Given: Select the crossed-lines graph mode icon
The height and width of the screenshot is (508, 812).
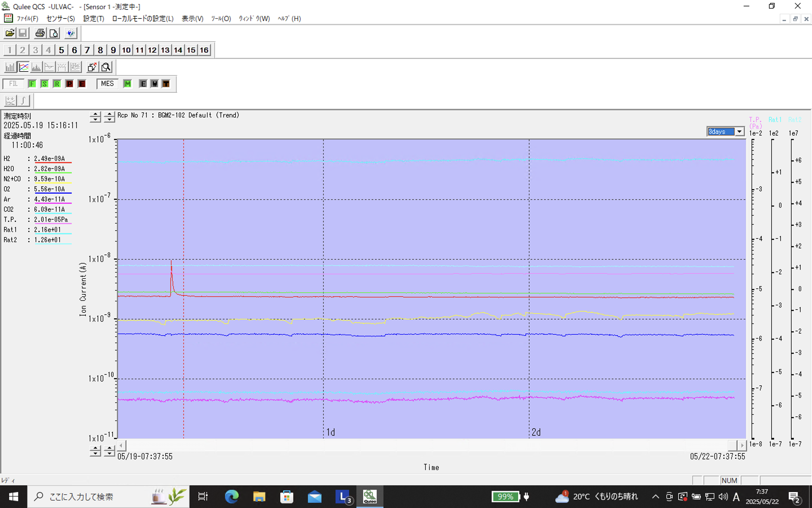Looking at the screenshot, I should click(62, 67).
